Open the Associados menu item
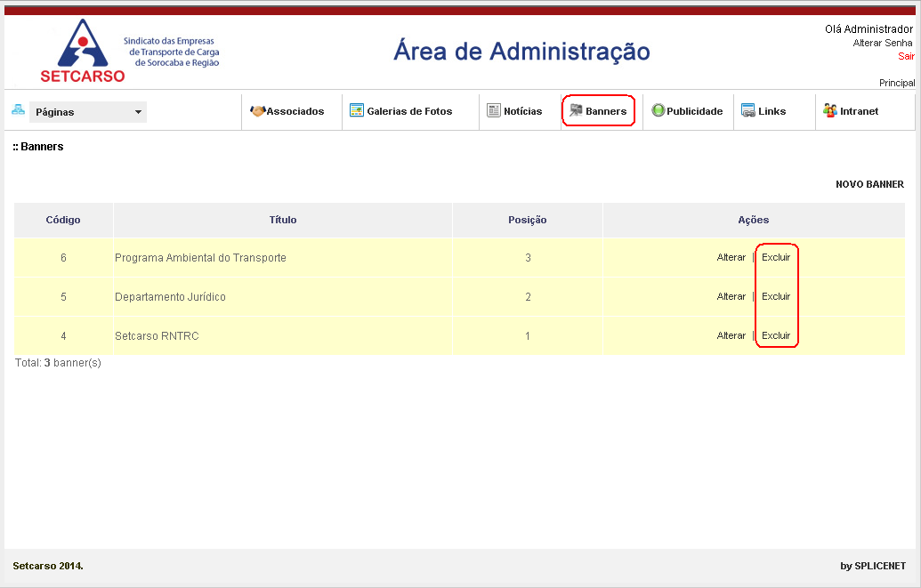This screenshot has width=921, height=588. 295,111
